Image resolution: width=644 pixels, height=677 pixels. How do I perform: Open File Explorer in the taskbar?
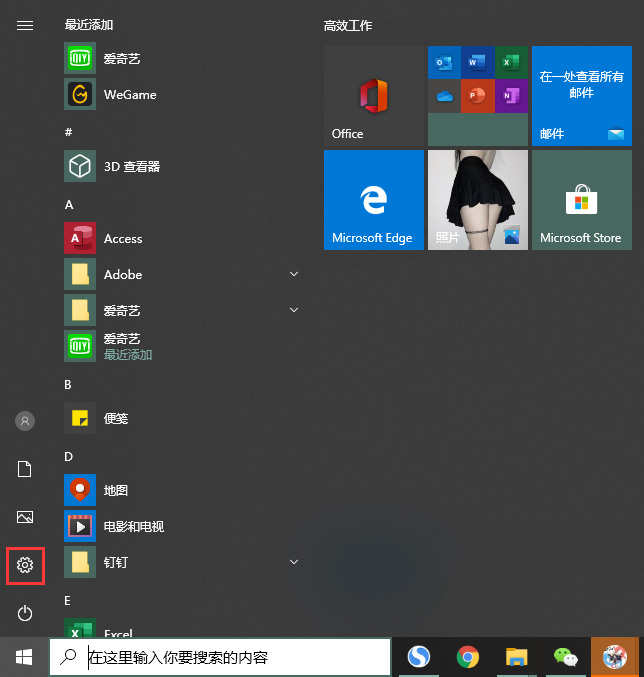(x=517, y=657)
